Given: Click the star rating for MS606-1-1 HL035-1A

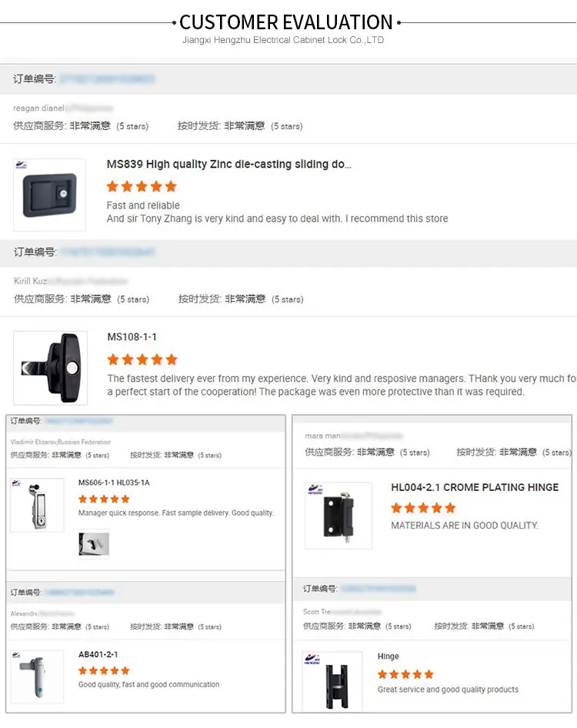Looking at the screenshot, I should (x=104, y=499).
